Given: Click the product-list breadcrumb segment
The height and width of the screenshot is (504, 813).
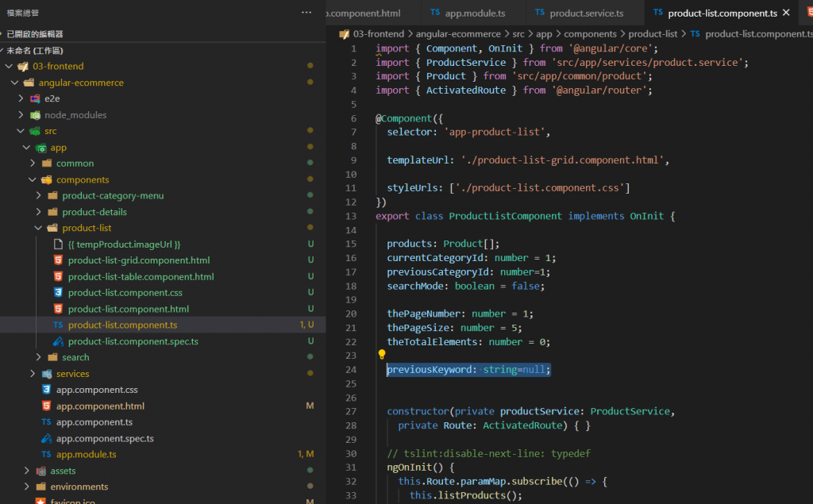Looking at the screenshot, I should 653,34.
